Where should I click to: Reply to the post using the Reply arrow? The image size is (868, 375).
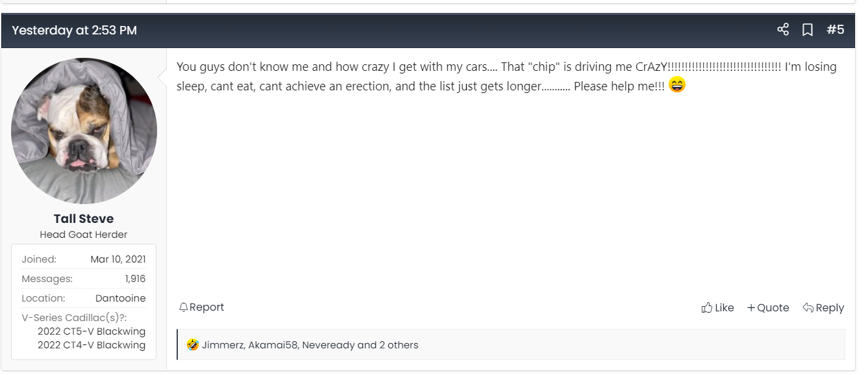(823, 308)
